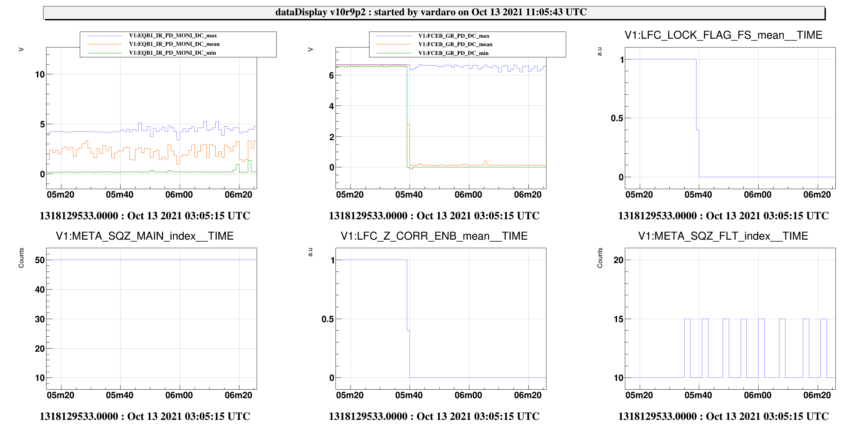Screen dimensions: 868x427
Task: Click the dataDisplay v10r9p2 title banner
Action: 434,13
